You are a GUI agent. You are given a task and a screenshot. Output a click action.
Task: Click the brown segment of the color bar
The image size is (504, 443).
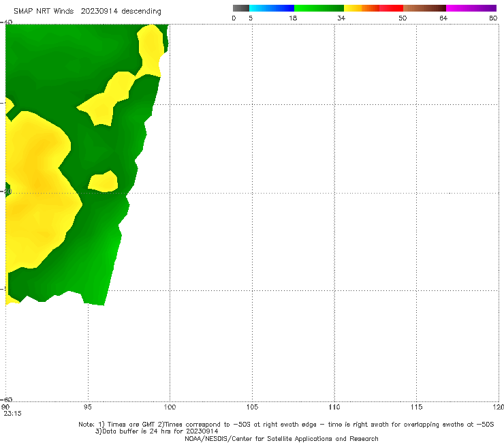click(424, 8)
